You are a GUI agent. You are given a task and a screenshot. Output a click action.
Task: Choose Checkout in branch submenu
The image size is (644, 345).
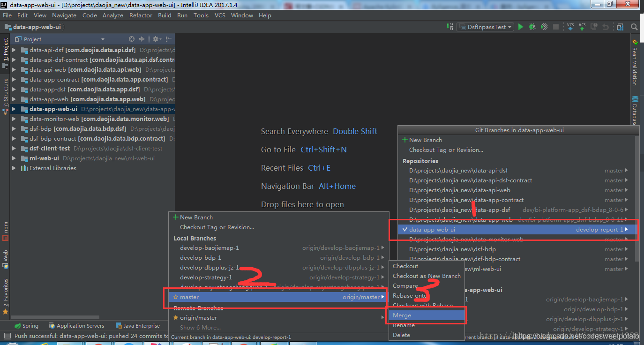(x=427, y=266)
